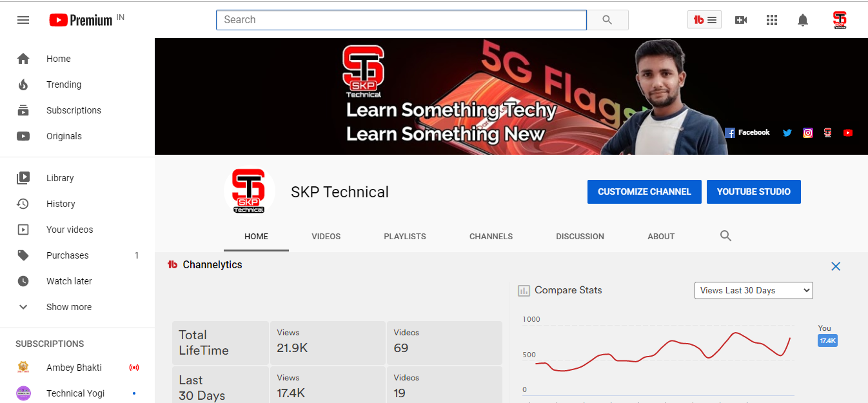The width and height of the screenshot is (868, 403).
Task: Open Views Last 30 Days dropdown
Action: [753, 291]
